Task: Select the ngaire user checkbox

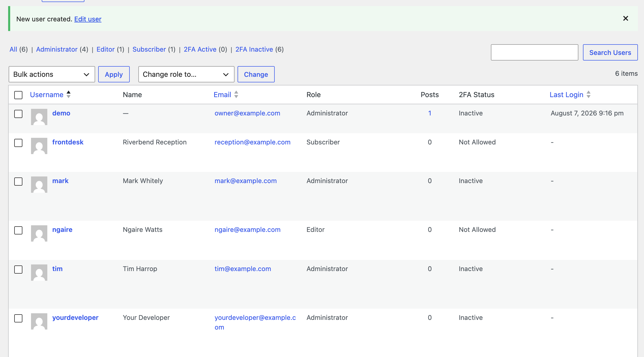Action: click(x=18, y=230)
